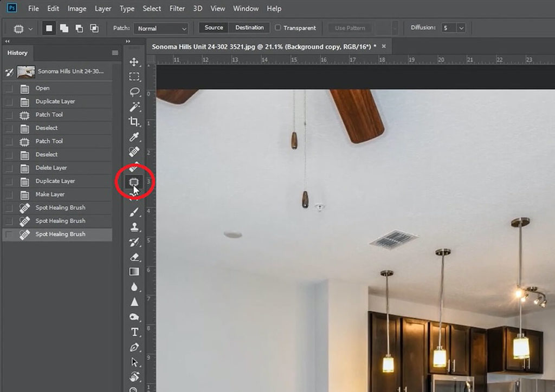Open the Diffusion value dropdown
The image size is (555, 392).
tap(460, 28)
